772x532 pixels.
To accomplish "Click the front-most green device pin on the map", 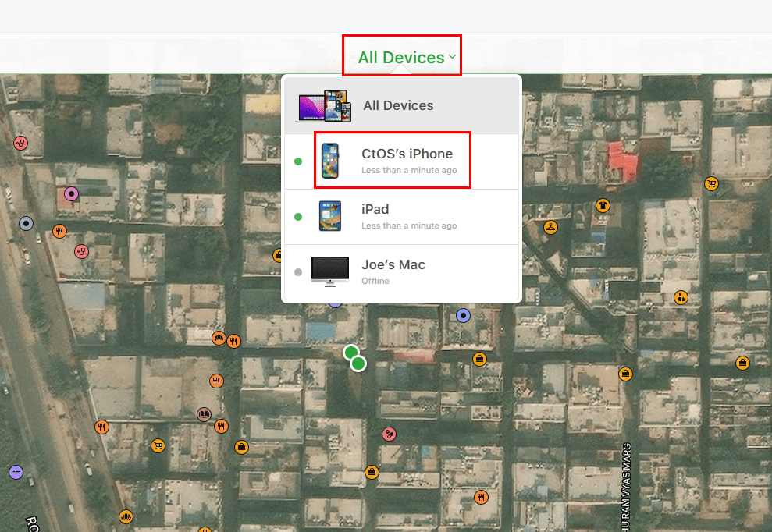I will pos(358,364).
